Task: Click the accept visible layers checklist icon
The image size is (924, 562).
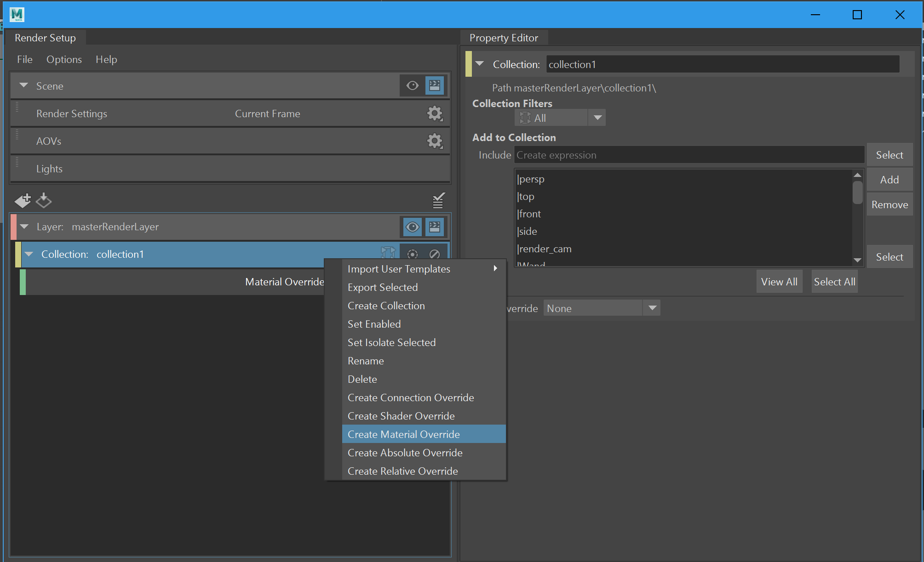Action: 438,200
